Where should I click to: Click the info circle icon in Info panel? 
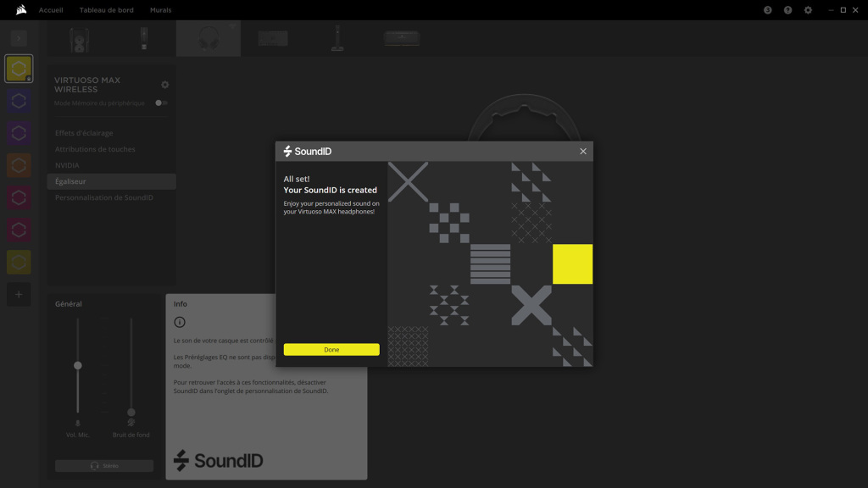[180, 322]
